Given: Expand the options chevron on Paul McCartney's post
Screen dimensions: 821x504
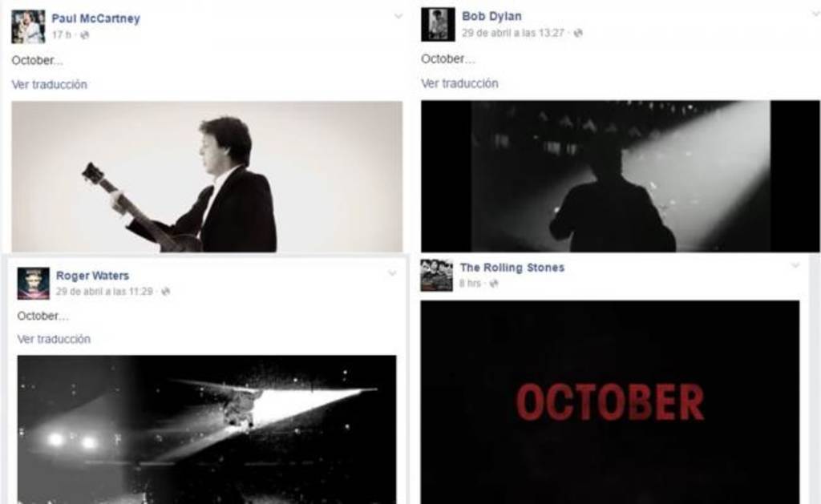Looking at the screenshot, I should [x=398, y=16].
